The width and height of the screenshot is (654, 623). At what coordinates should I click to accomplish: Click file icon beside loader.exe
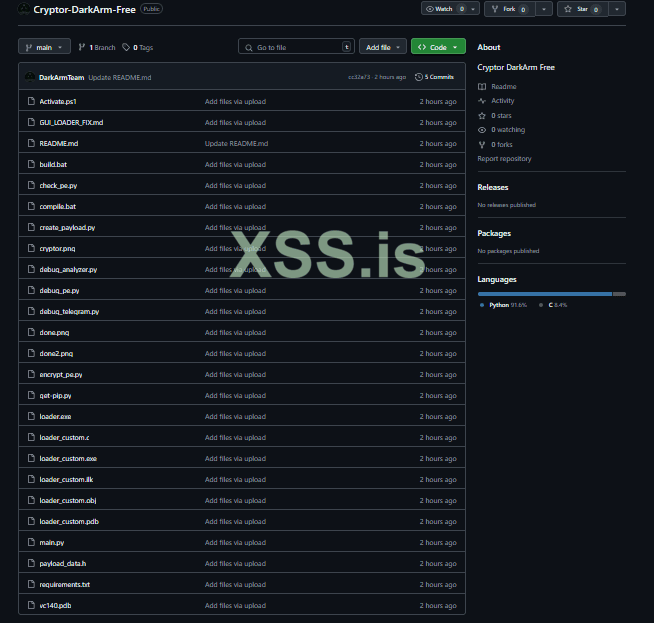[x=31, y=416]
